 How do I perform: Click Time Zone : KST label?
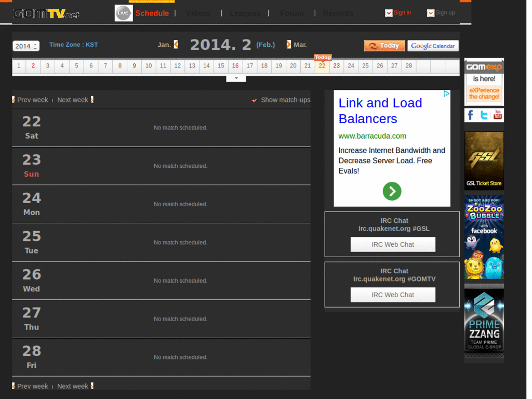(74, 45)
